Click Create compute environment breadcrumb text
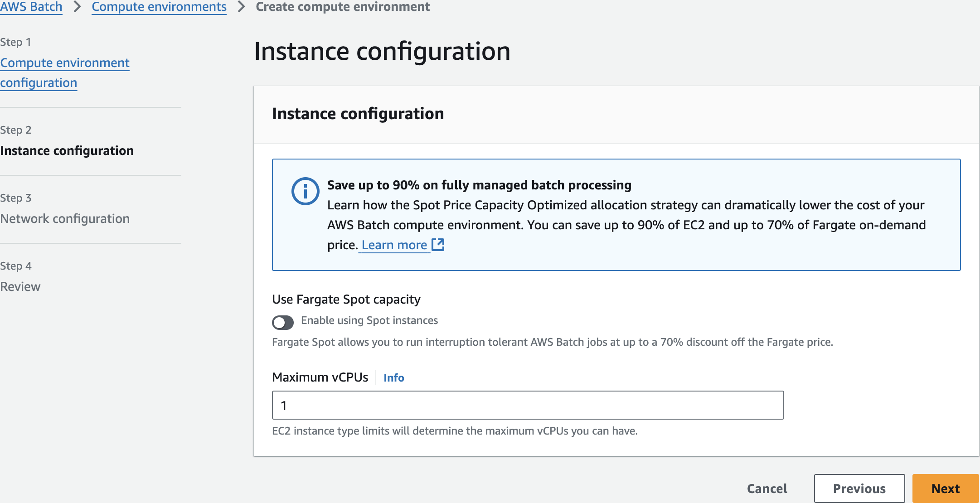This screenshot has height=503, width=980. (x=343, y=7)
